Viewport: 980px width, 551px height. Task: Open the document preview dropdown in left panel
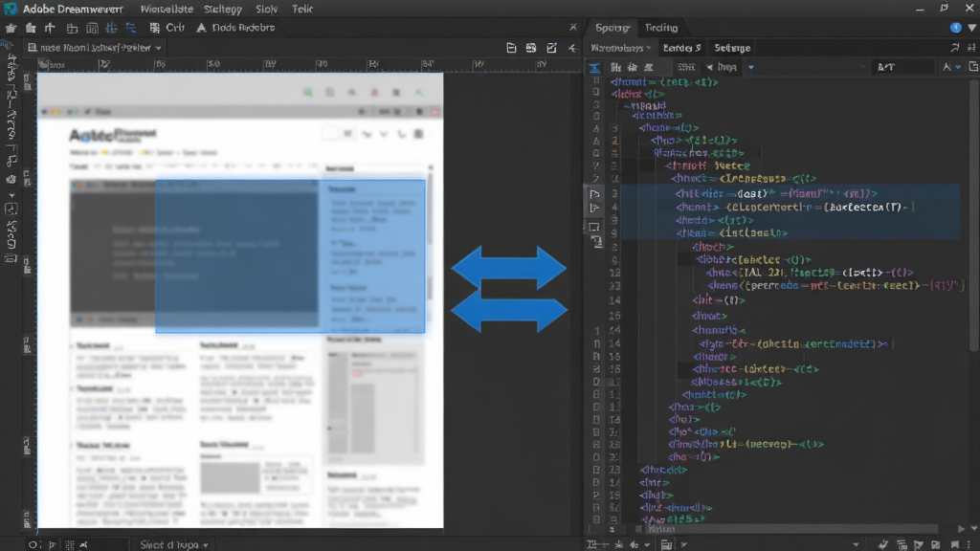click(x=95, y=48)
